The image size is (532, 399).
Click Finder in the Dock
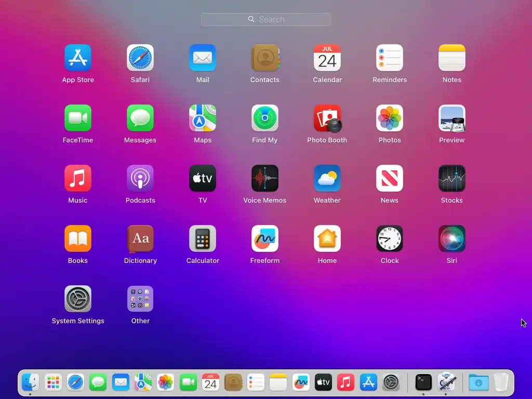coord(30,382)
